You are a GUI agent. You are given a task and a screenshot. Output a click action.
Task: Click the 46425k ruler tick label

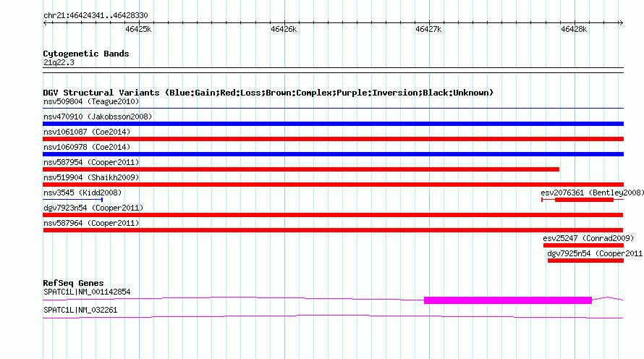pyautogui.click(x=138, y=29)
